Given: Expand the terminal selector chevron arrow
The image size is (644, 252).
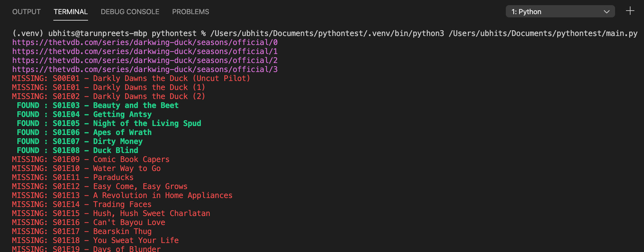Looking at the screenshot, I should pos(606,12).
